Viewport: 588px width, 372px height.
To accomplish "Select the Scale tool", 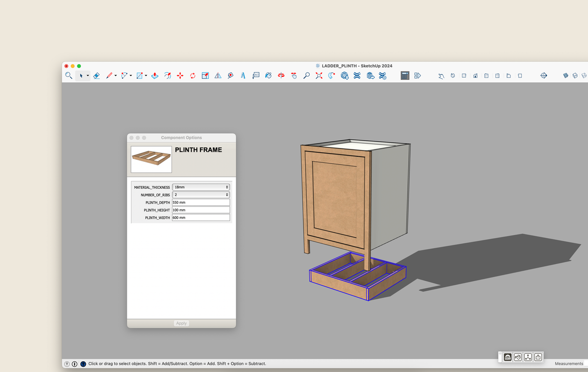I will 205,75.
